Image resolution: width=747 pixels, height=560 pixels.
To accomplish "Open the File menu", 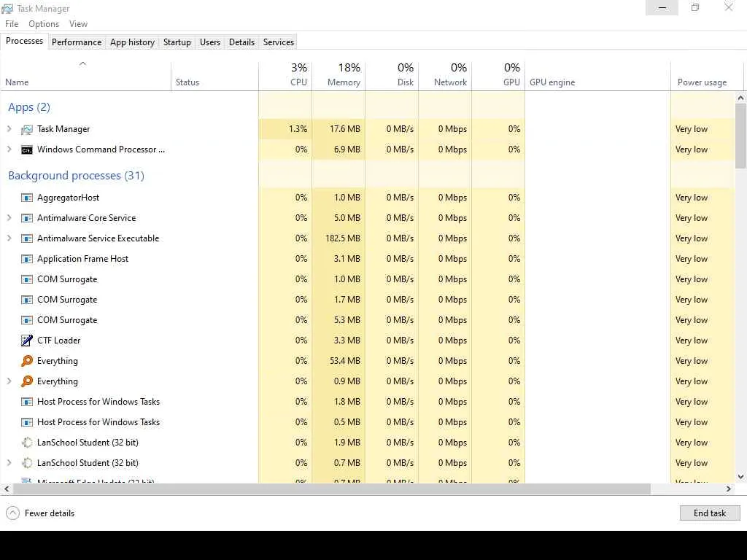I will point(12,24).
